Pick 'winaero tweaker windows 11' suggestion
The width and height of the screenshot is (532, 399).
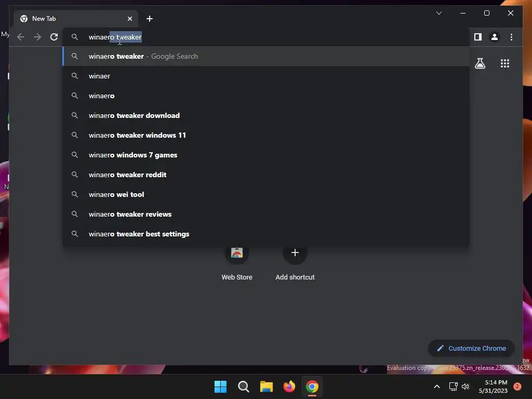[x=266, y=135]
